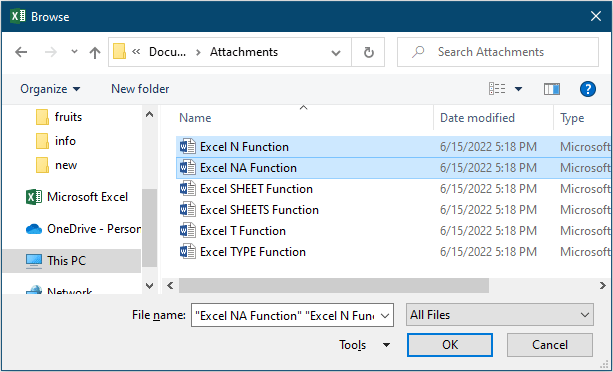Select the info folder in sidebar
Viewport: 613px width, 372px height.
(x=56, y=141)
